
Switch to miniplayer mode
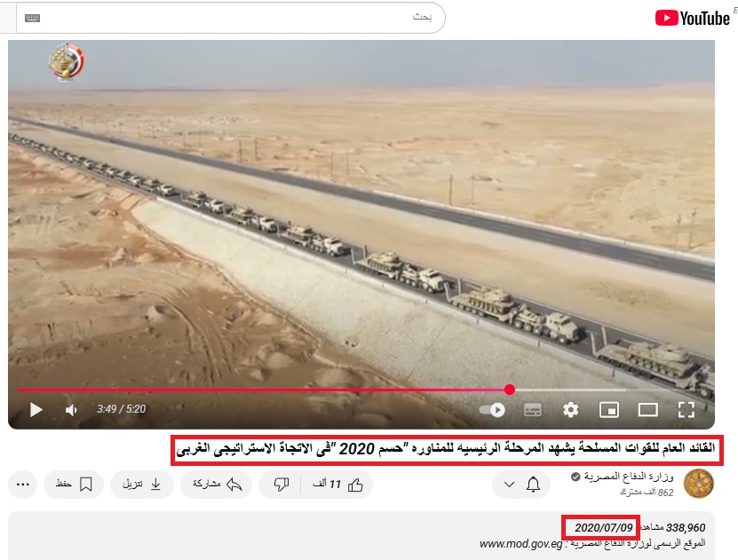pyautogui.click(x=609, y=409)
